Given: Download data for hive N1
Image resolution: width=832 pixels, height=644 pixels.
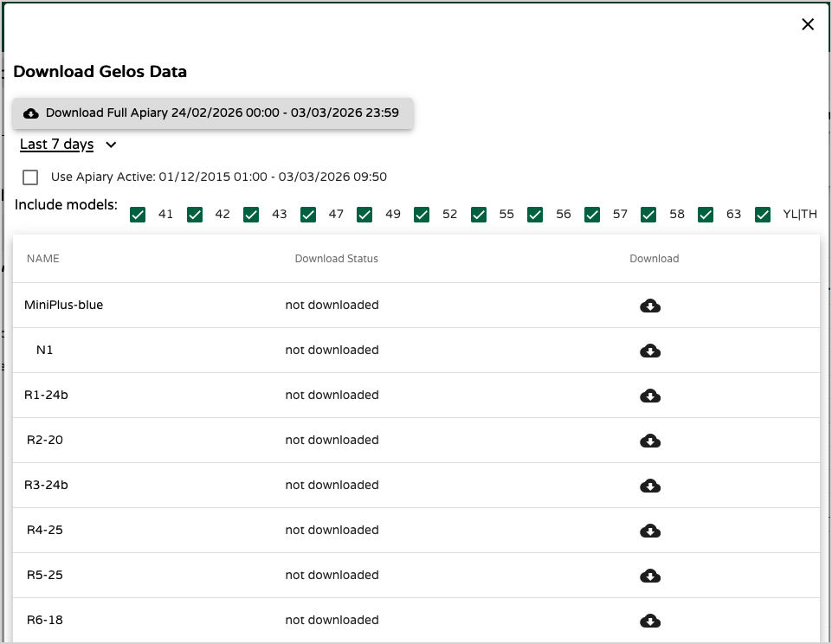Looking at the screenshot, I should pos(650,351).
